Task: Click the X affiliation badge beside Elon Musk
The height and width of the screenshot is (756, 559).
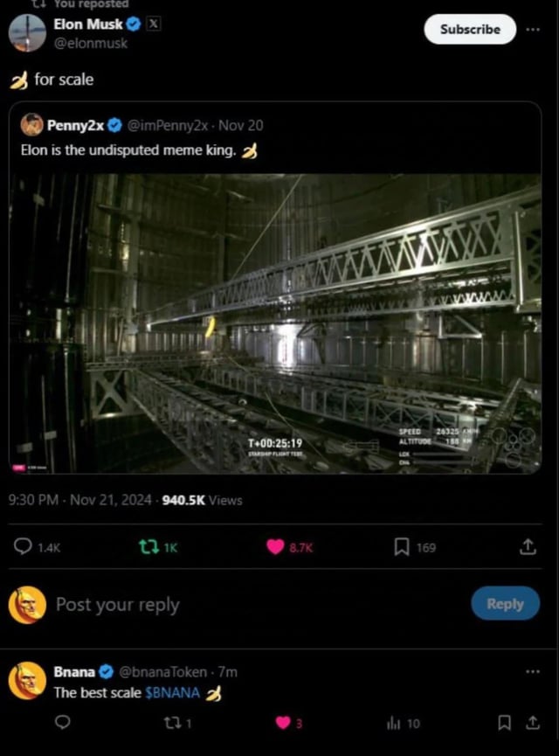Action: pyautogui.click(x=153, y=24)
